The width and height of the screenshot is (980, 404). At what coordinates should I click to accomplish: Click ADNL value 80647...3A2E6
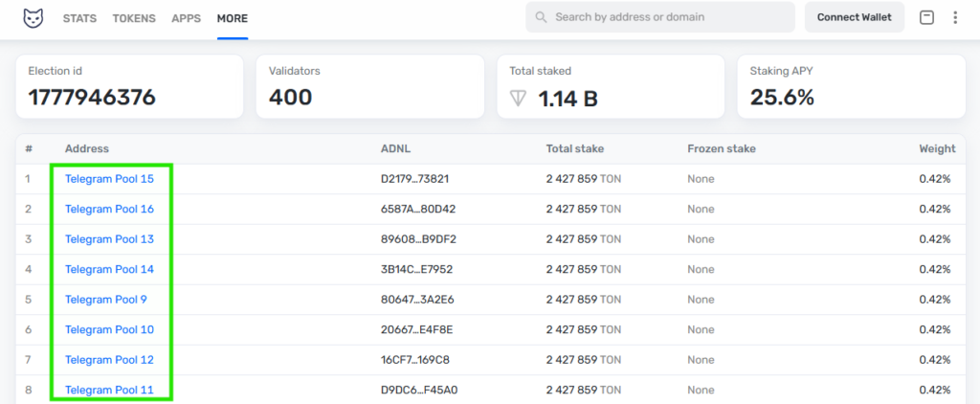[x=417, y=300]
